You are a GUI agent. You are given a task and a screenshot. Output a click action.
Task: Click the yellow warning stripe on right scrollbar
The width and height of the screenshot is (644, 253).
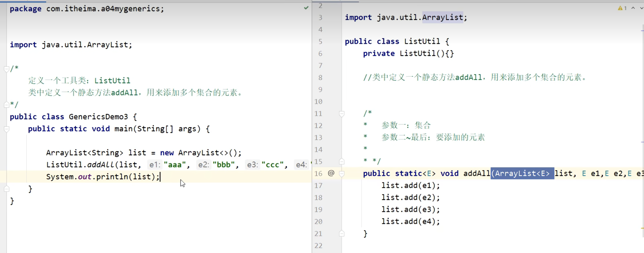(x=642, y=228)
